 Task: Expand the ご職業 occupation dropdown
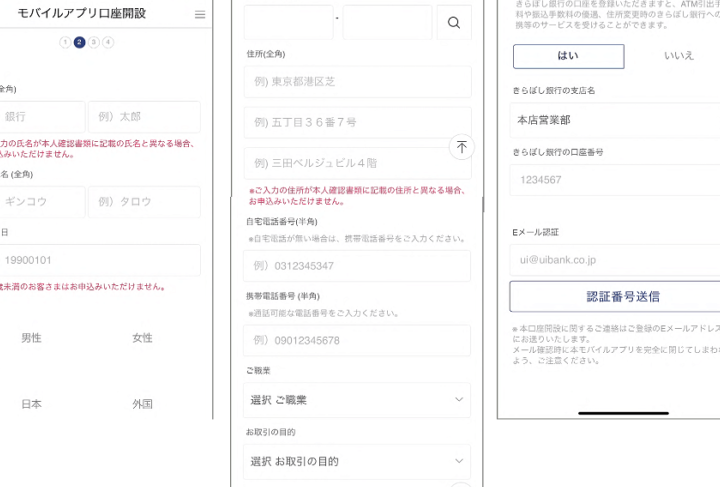click(357, 400)
